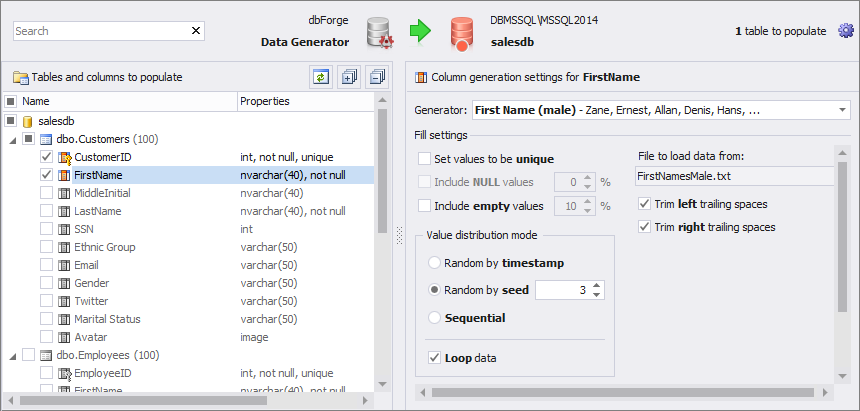The height and width of the screenshot is (411, 860).
Task: Select the Avatar row in the tree
Action: (x=189, y=337)
